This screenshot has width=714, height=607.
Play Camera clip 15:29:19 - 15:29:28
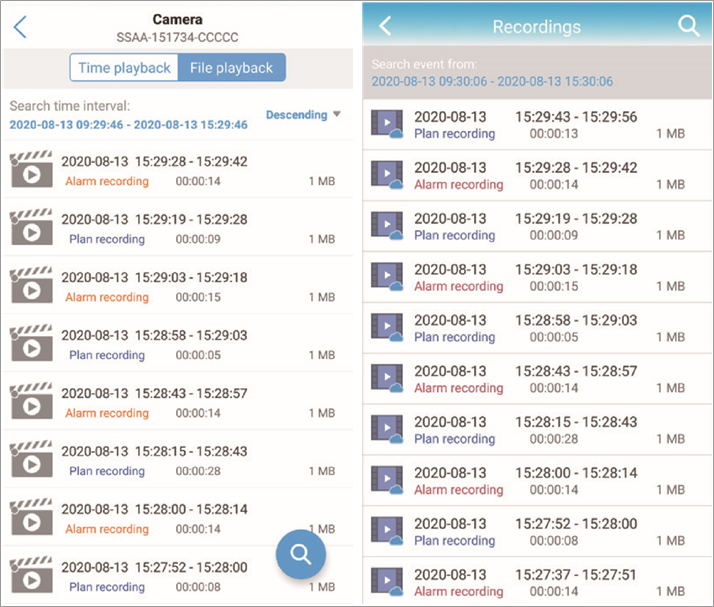click(31, 227)
